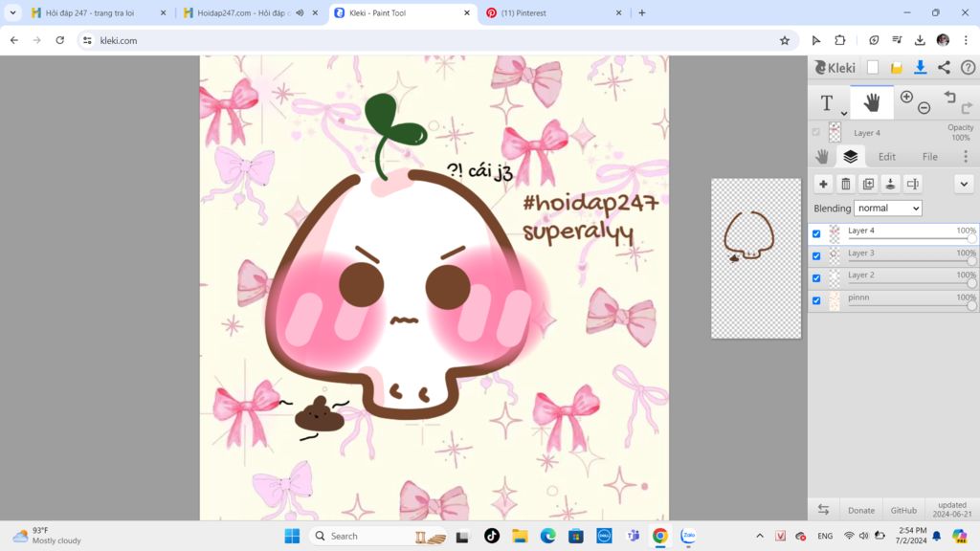980x551 pixels.
Task: Switch to the File tab
Action: tap(930, 157)
